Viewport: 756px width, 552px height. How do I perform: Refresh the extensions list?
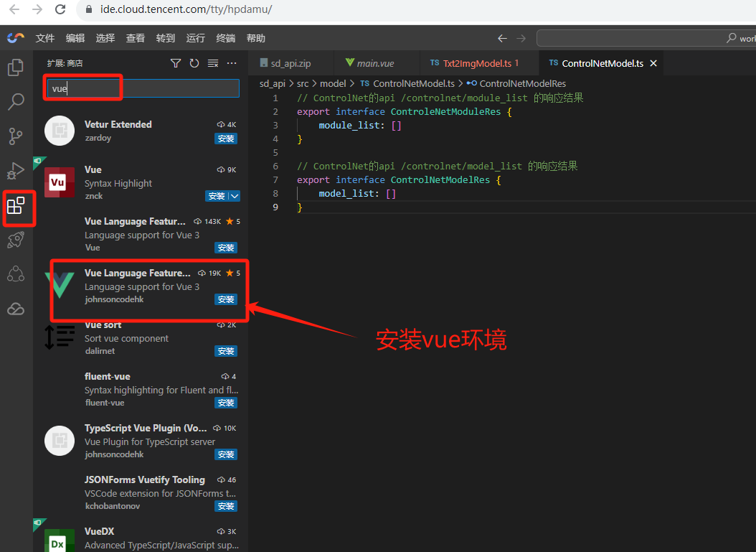coord(194,63)
